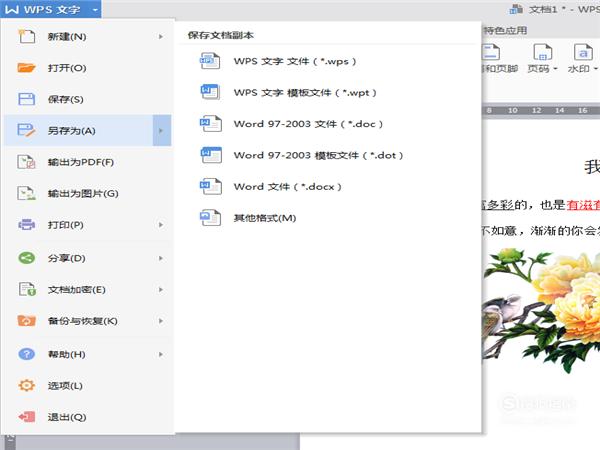Click the Export to PDF icon

(x=26, y=162)
